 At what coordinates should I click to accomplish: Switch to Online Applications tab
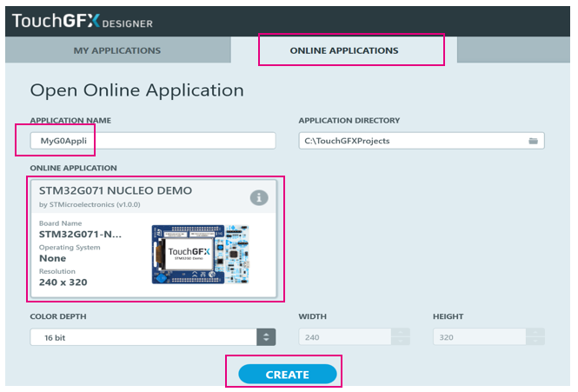coord(344,50)
